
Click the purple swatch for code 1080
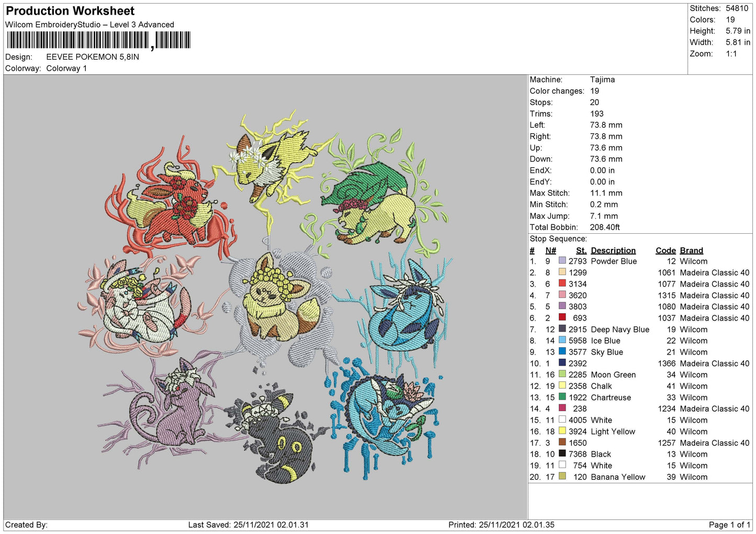(x=562, y=306)
